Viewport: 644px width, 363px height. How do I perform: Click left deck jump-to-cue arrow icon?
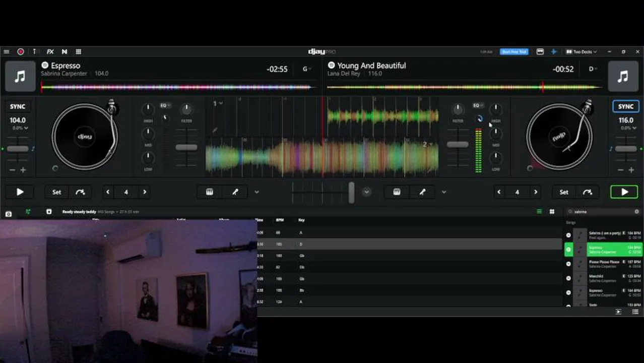click(80, 192)
